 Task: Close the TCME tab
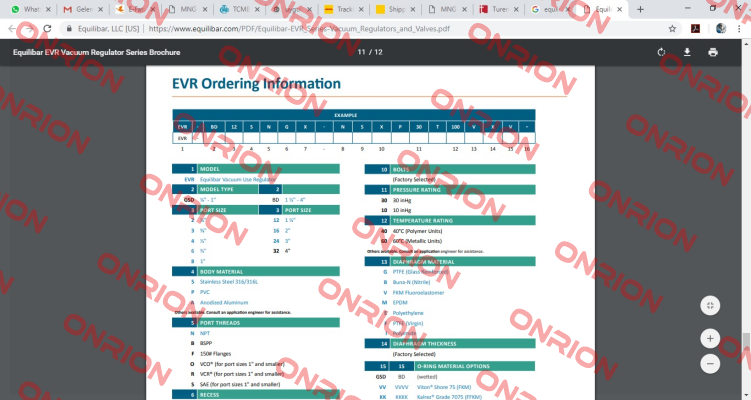click(257, 9)
